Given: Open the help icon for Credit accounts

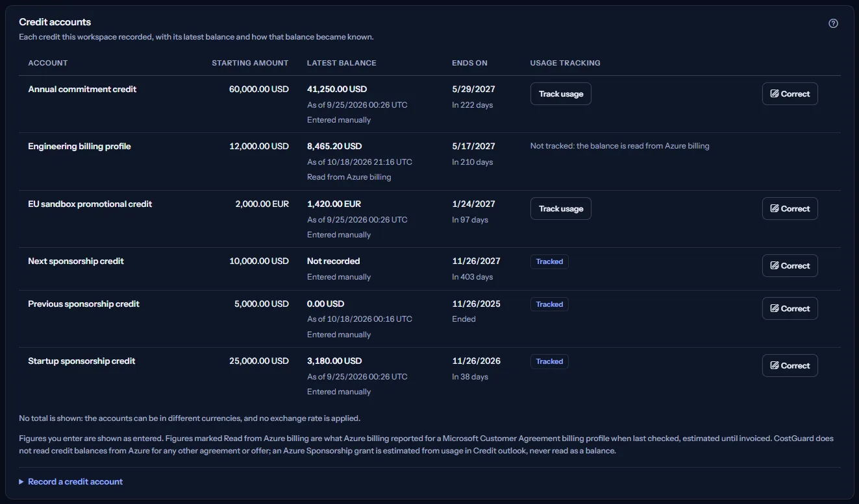Looking at the screenshot, I should coord(833,23).
